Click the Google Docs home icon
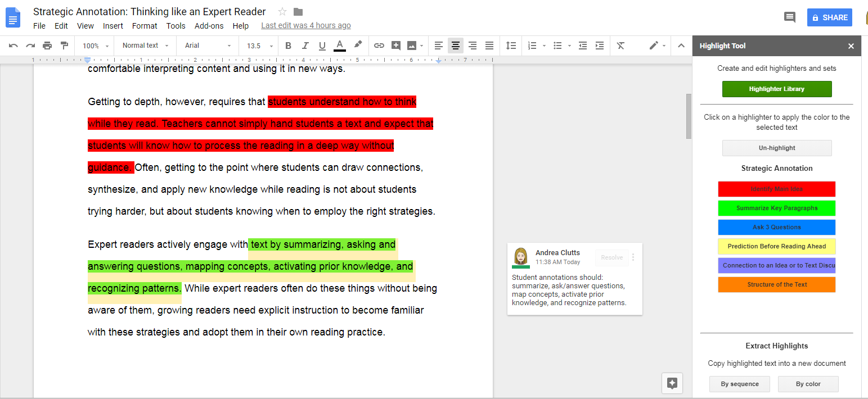868x399 pixels. (12, 17)
